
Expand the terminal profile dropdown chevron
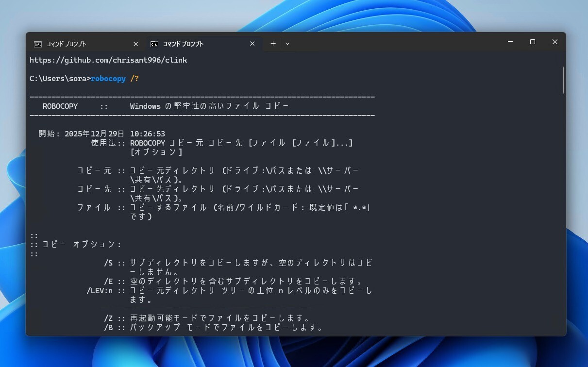click(x=287, y=44)
